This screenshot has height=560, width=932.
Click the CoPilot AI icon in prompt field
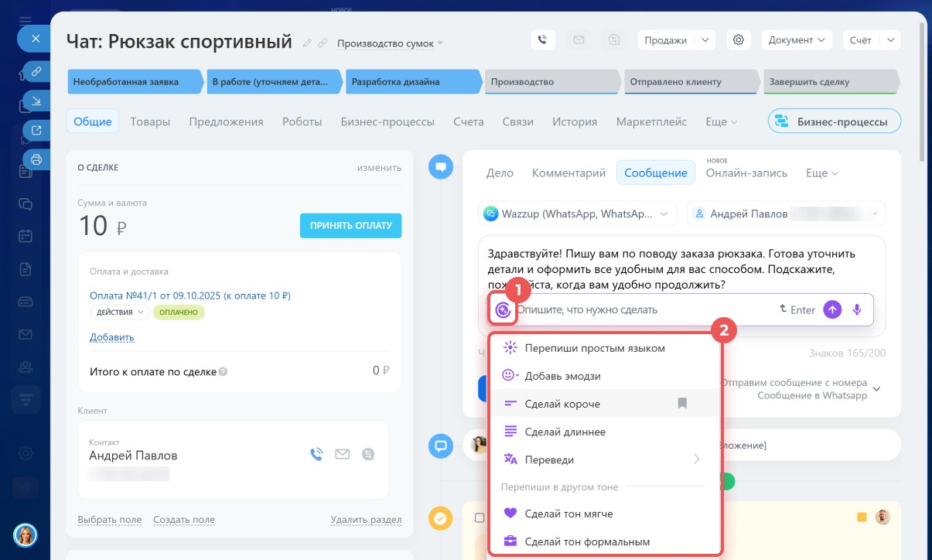tap(503, 309)
